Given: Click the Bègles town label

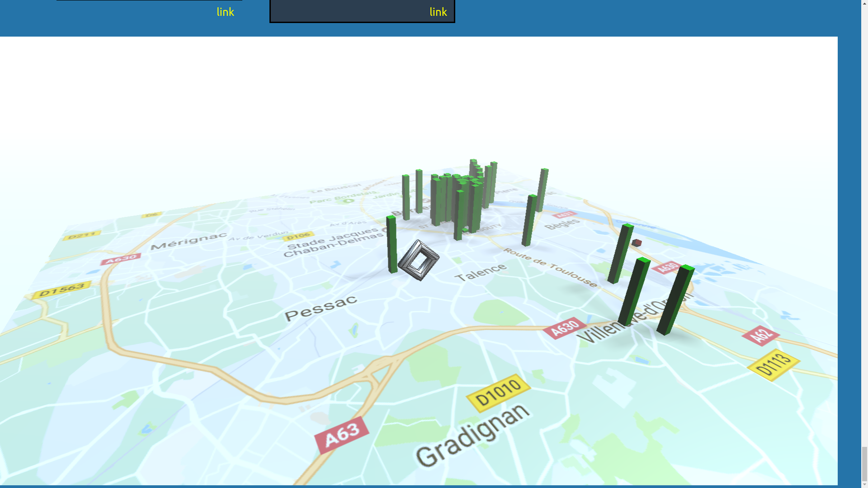Looking at the screenshot, I should pos(562,224).
